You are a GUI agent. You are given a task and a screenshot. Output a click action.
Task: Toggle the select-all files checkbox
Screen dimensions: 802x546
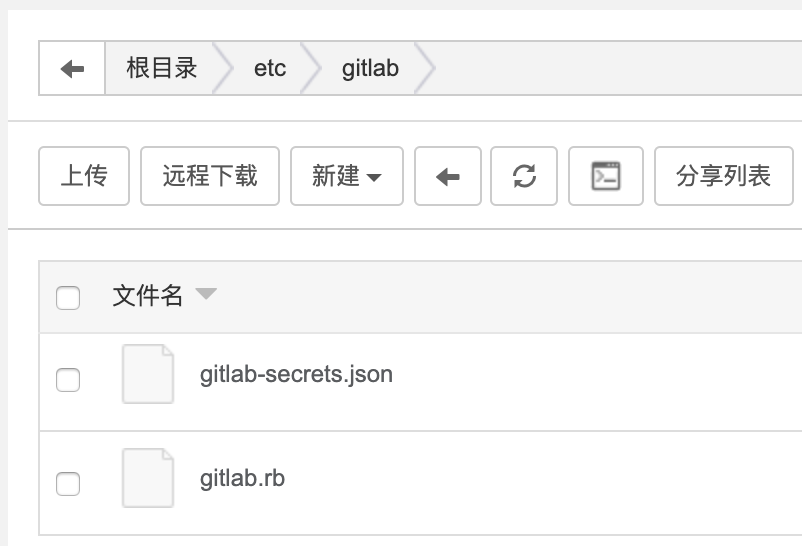(68, 297)
